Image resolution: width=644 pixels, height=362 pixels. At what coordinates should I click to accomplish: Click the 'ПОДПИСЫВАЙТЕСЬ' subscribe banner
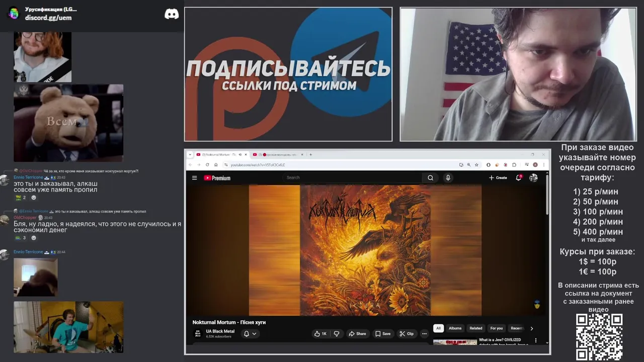click(x=288, y=74)
